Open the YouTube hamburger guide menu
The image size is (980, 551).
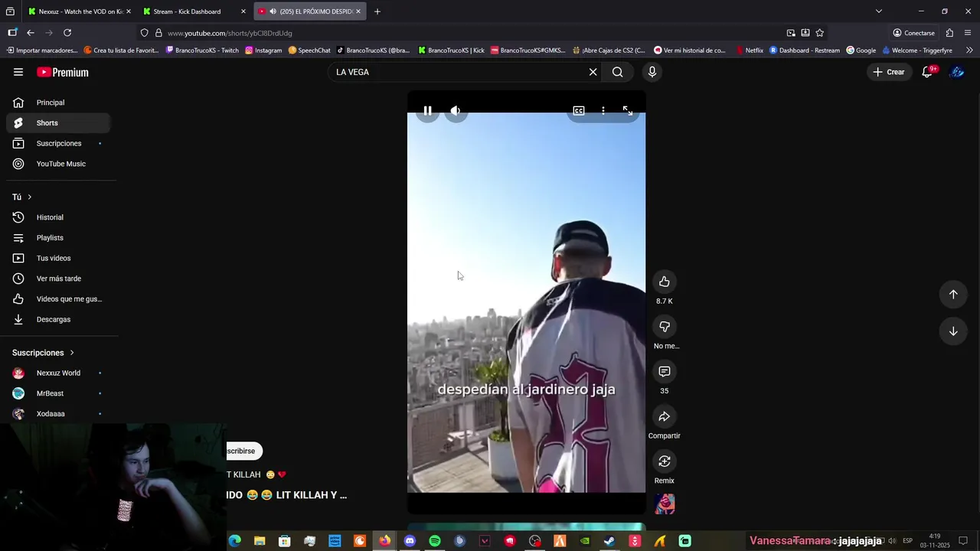coord(18,72)
